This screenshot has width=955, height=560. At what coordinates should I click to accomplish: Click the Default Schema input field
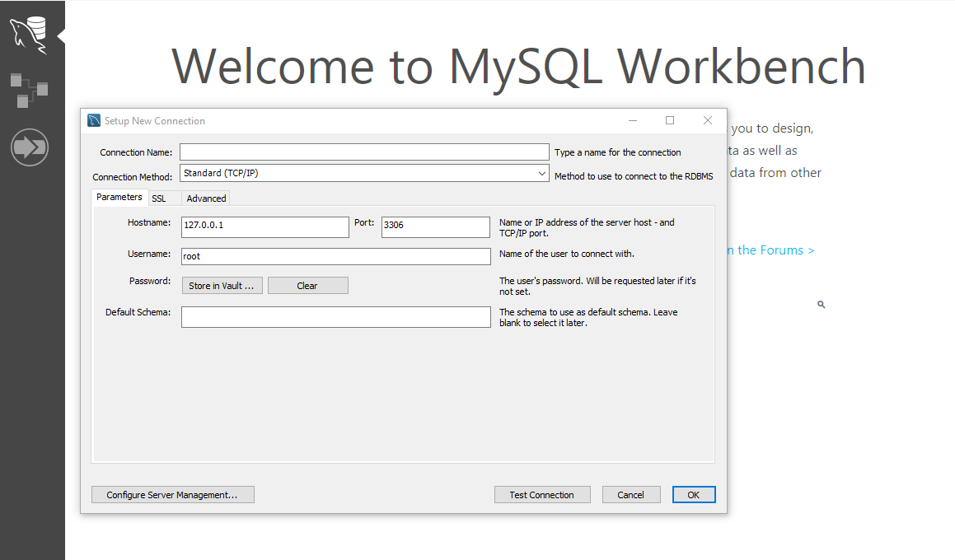point(335,317)
